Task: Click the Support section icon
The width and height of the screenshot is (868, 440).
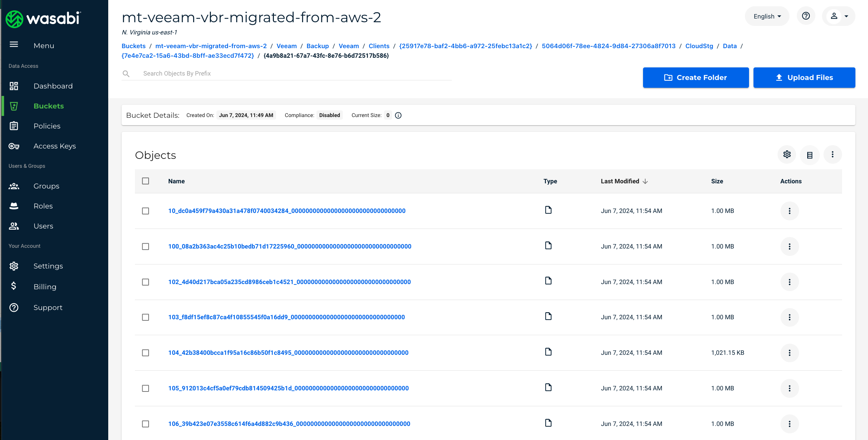Action: tap(14, 307)
